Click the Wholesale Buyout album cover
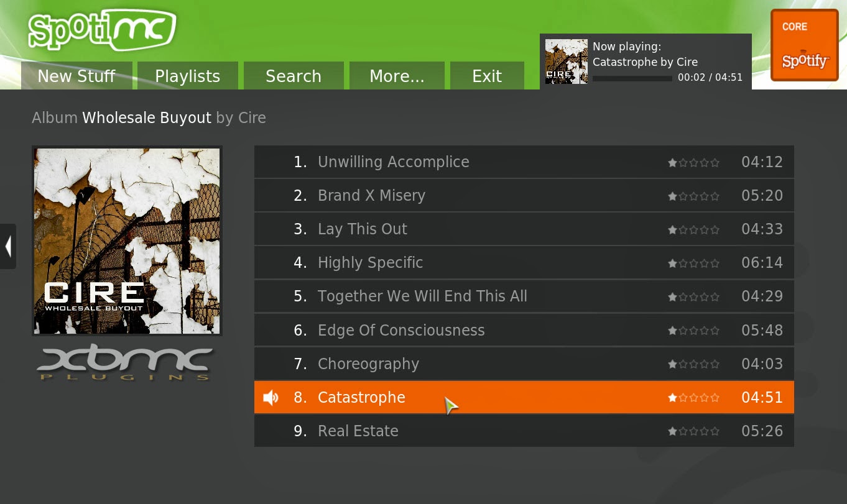847x504 pixels. 127,241
